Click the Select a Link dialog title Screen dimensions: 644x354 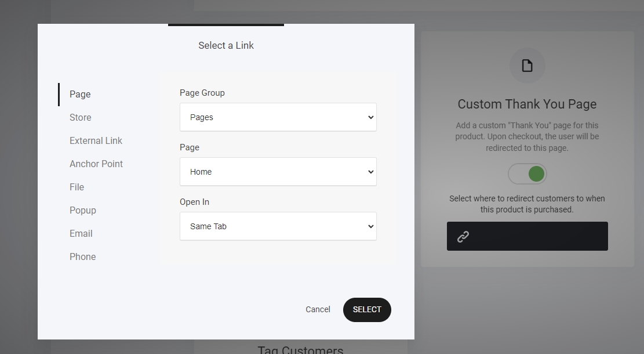point(226,45)
